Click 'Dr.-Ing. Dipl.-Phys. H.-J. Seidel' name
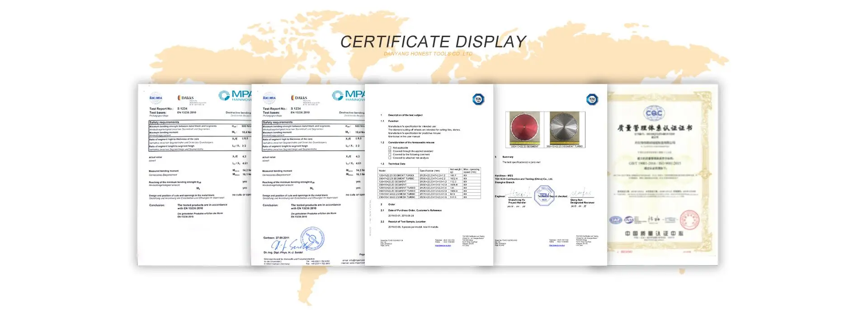Screen dimensions: 868x310 pos(283,253)
